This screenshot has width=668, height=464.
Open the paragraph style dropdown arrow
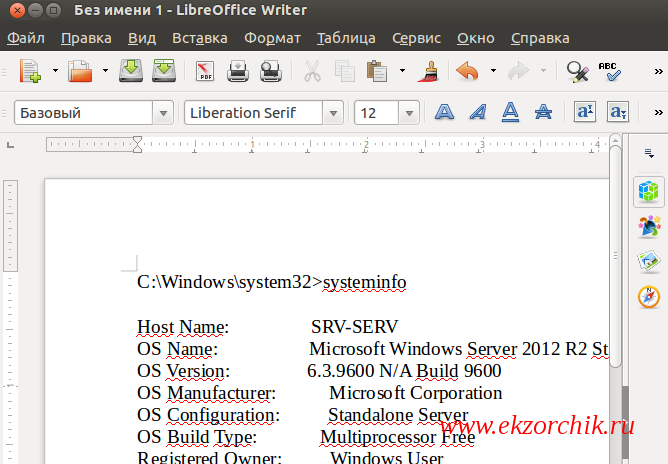pyautogui.click(x=163, y=113)
